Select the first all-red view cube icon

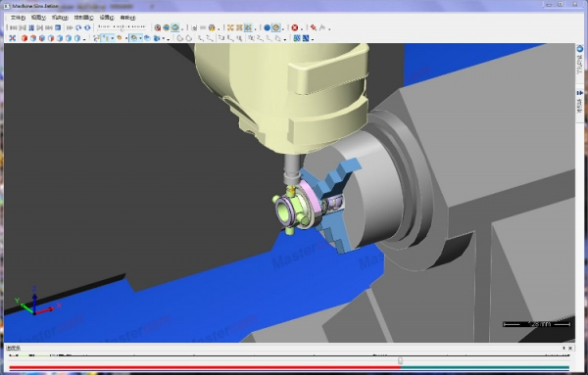[x=24, y=38]
